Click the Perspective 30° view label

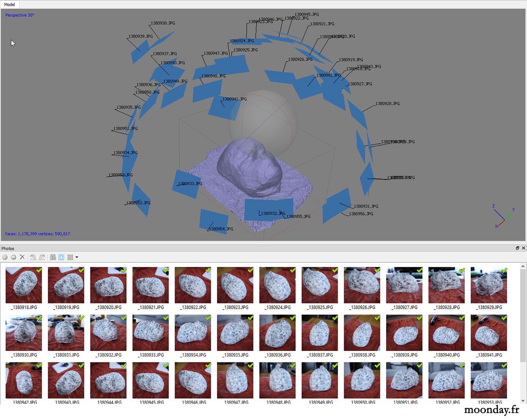(x=20, y=15)
